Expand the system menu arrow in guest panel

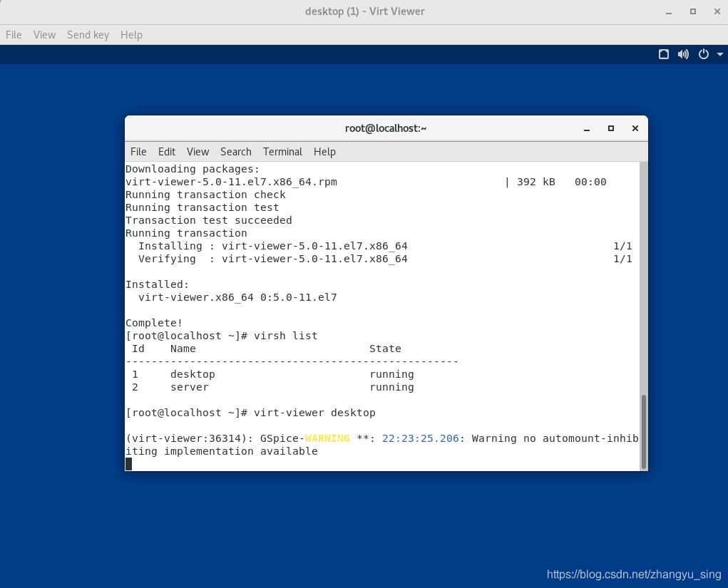(x=720, y=54)
